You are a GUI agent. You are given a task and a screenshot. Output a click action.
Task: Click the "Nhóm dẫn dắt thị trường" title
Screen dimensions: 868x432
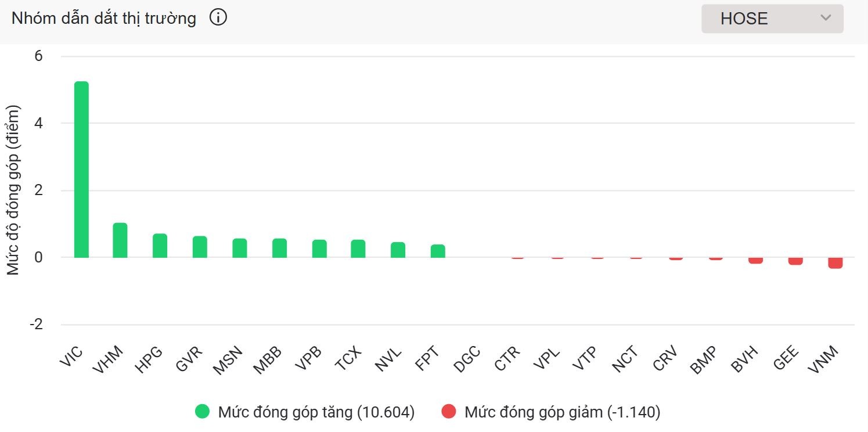pyautogui.click(x=104, y=19)
